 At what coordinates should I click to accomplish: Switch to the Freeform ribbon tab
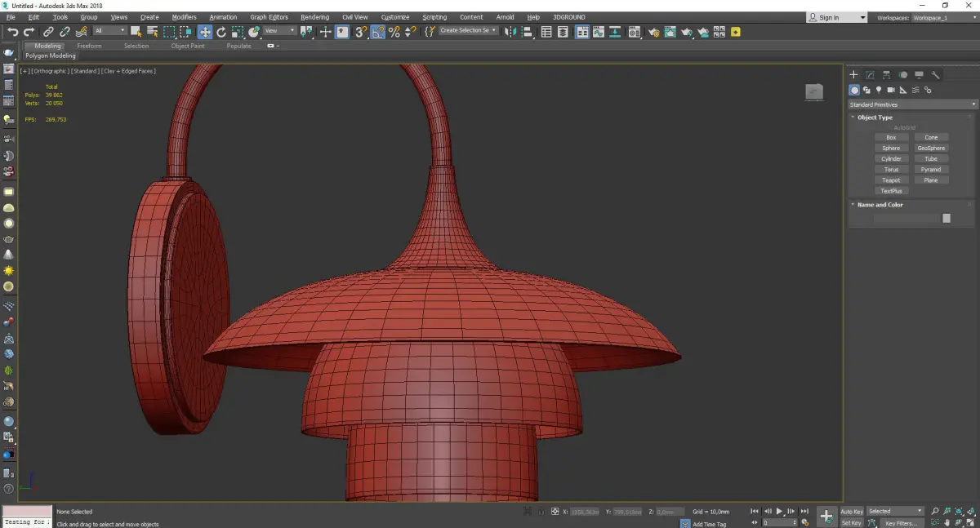[89, 46]
